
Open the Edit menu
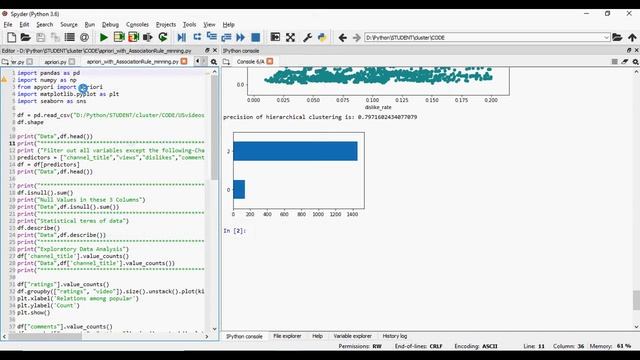[x=24, y=24]
